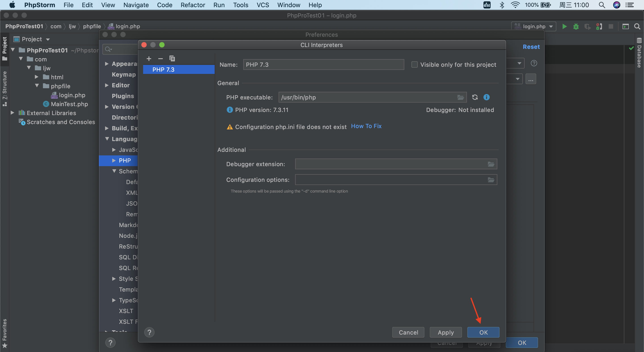The image size is (644, 352).
Task: Click the How To Fix link
Action: 366,126
